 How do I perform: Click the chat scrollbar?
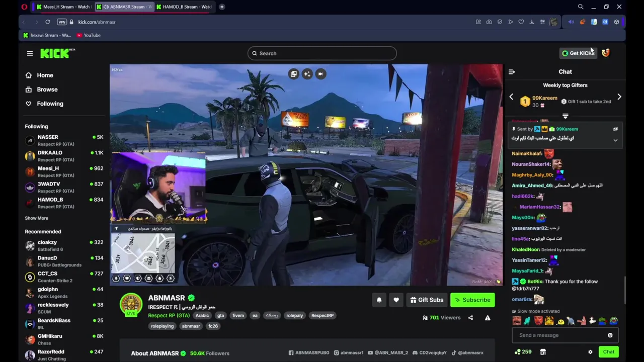tap(624, 290)
